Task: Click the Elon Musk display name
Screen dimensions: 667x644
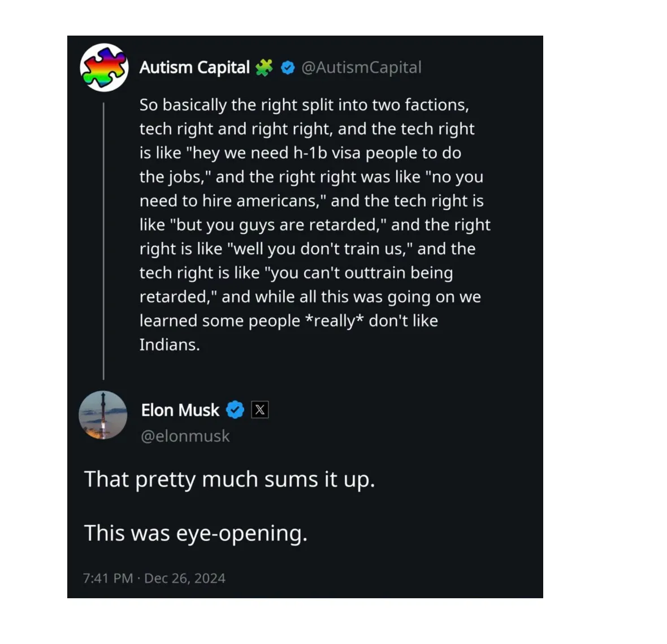Action: [x=180, y=410]
